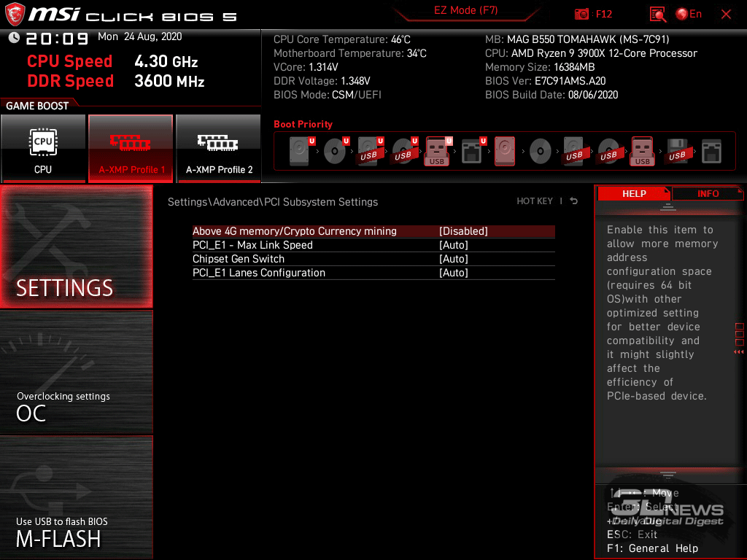This screenshot has height=560, width=747.
Task: Open the HOT KEY menu
Action: click(535, 201)
